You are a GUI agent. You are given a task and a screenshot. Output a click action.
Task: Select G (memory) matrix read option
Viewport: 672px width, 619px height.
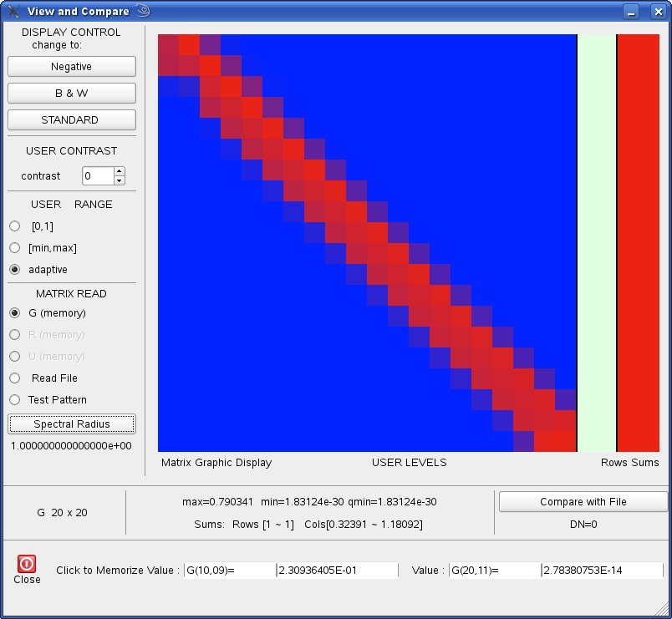point(14,313)
